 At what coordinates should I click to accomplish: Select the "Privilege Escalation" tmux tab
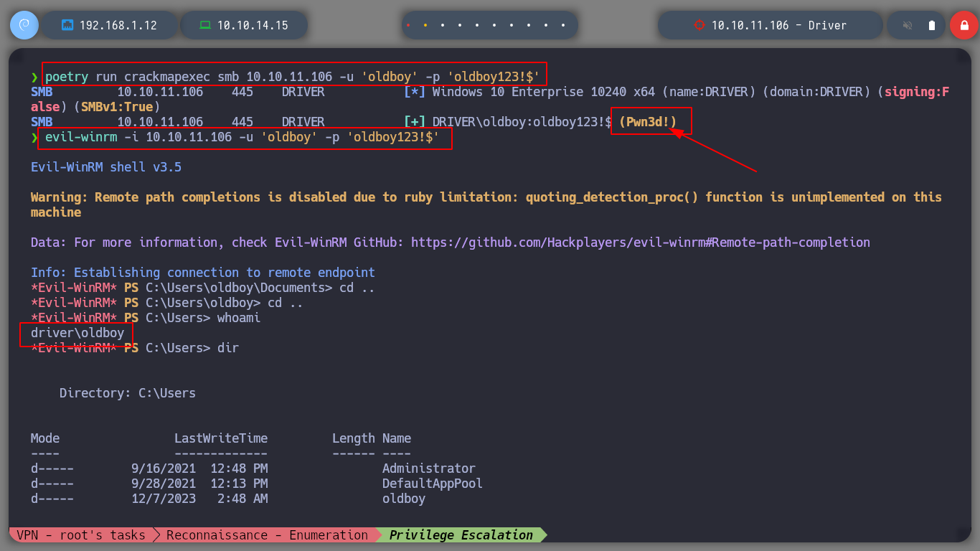point(461,534)
